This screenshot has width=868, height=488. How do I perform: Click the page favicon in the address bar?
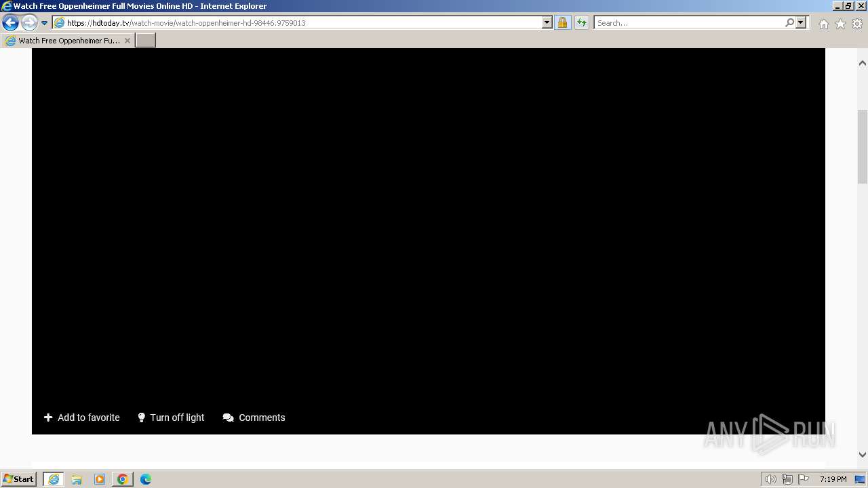tap(59, 23)
